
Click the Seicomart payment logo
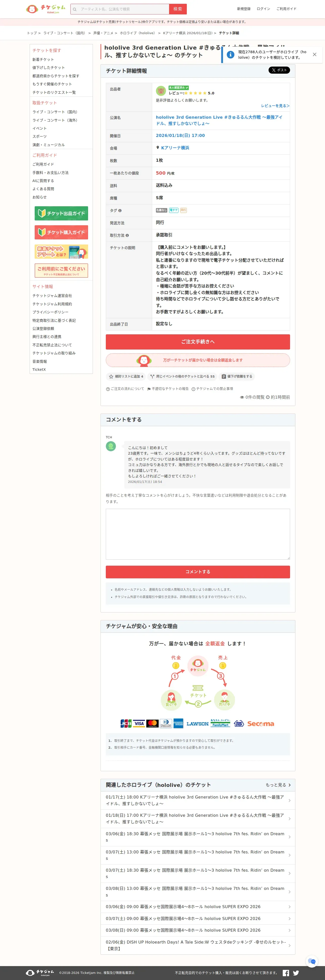tap(261, 724)
